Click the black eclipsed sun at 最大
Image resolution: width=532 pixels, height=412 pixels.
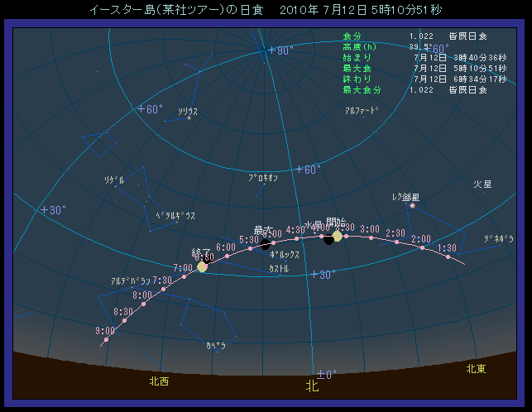pos(266,244)
